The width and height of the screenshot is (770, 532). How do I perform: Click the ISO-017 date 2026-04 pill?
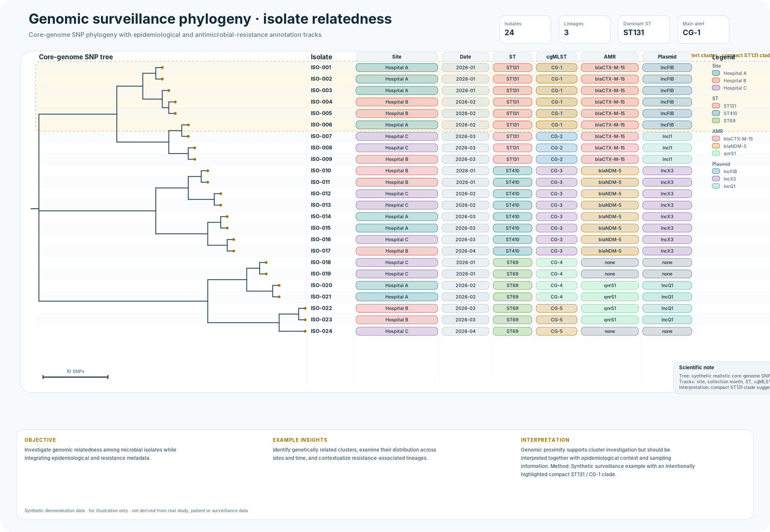coord(465,251)
